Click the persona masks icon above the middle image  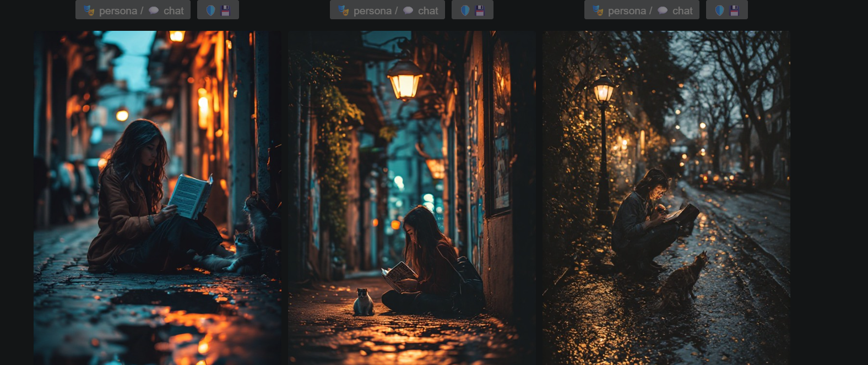pyautogui.click(x=344, y=10)
